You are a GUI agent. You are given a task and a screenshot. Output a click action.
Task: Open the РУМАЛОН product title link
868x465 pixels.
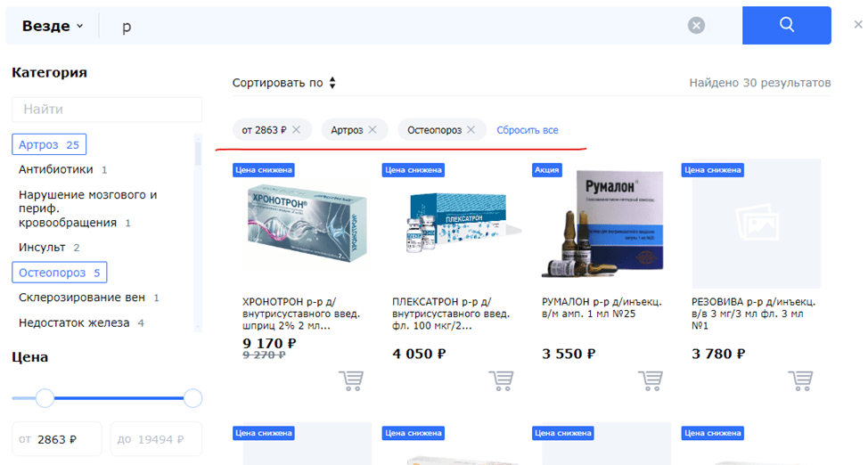click(602, 308)
